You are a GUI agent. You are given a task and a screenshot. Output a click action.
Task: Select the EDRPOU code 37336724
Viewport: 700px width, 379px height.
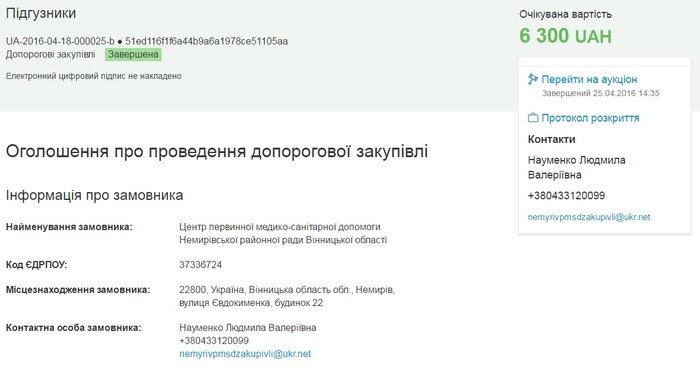(200, 265)
